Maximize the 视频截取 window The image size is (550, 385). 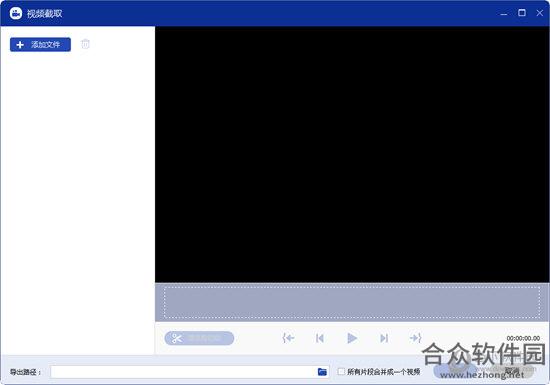(522, 13)
